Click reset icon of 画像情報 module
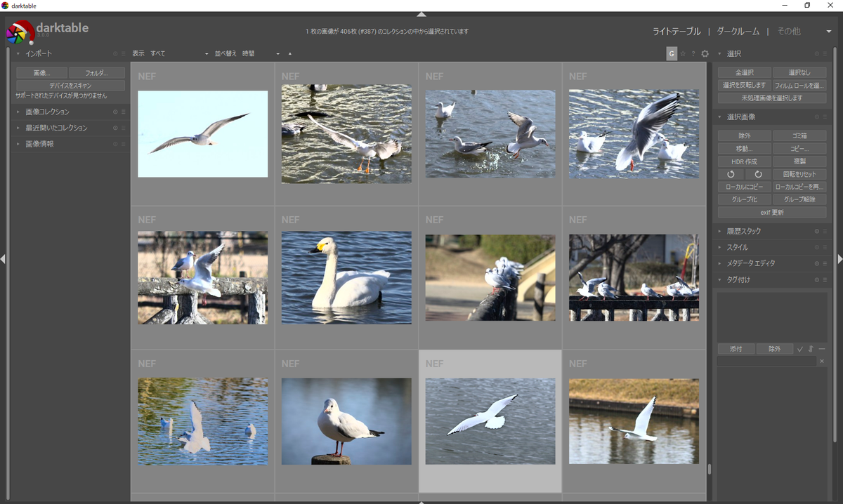Image resolution: width=843 pixels, height=504 pixels. 115,144
